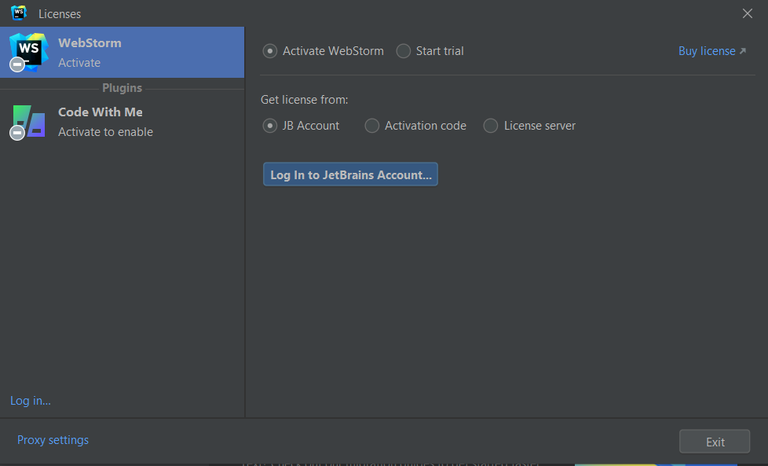The width and height of the screenshot is (768, 466).
Task: Click the Code With Me plugin icon
Action: pyautogui.click(x=30, y=120)
